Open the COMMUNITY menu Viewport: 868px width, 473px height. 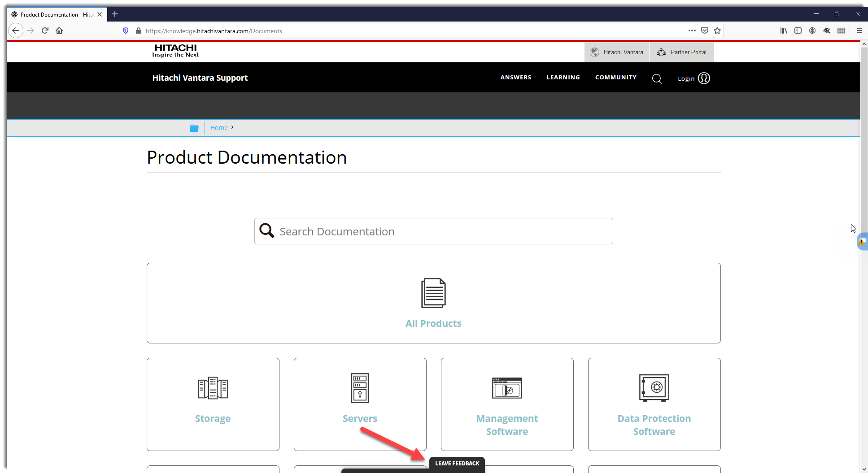(616, 77)
